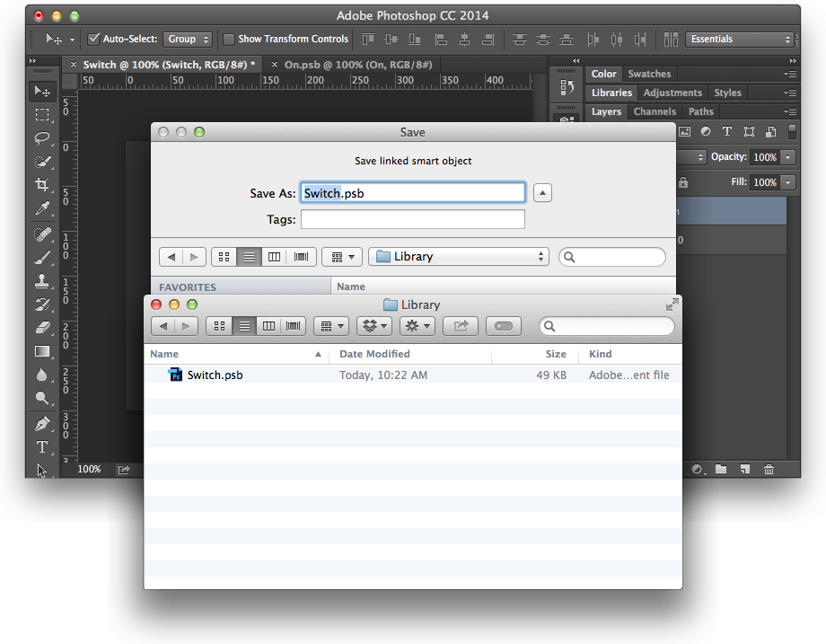Select the Gradient tool
This screenshot has height=644, width=826.
[42, 351]
